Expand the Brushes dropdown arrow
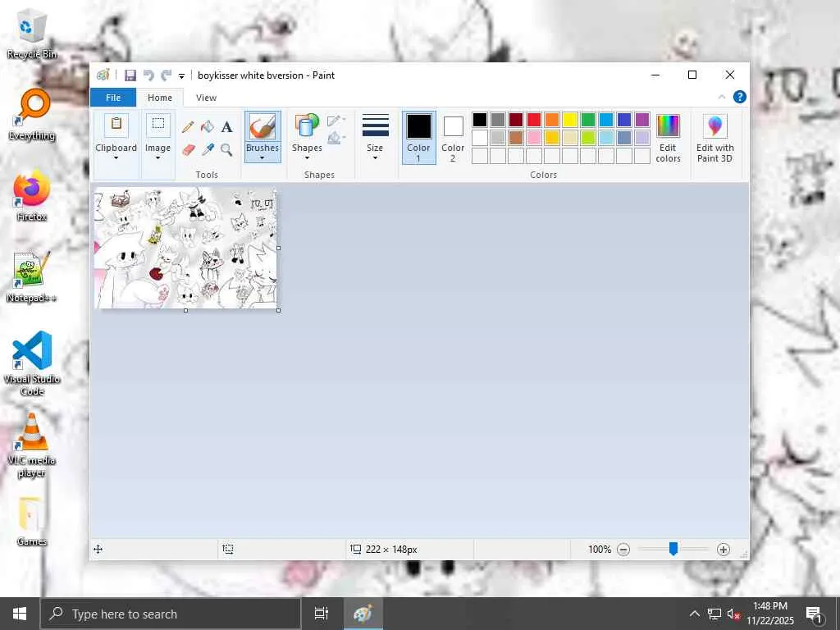The height and width of the screenshot is (630, 840). click(x=262, y=158)
